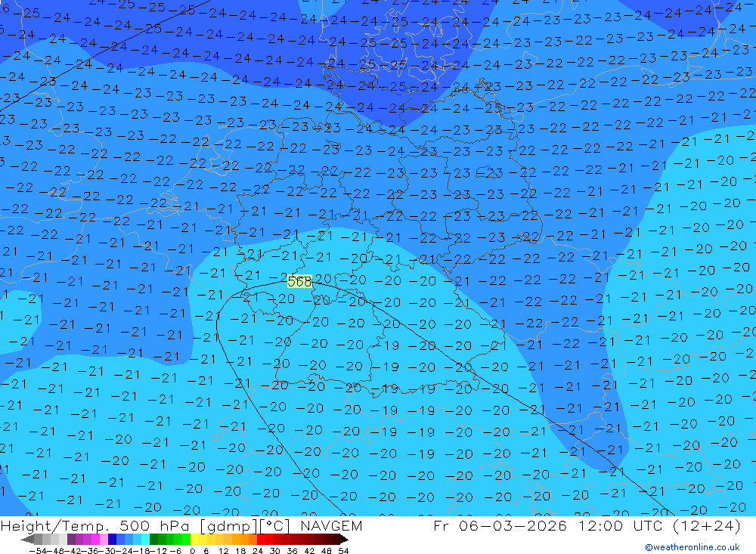
Task: Pick the dark green swatch above -12
Action: point(153,540)
